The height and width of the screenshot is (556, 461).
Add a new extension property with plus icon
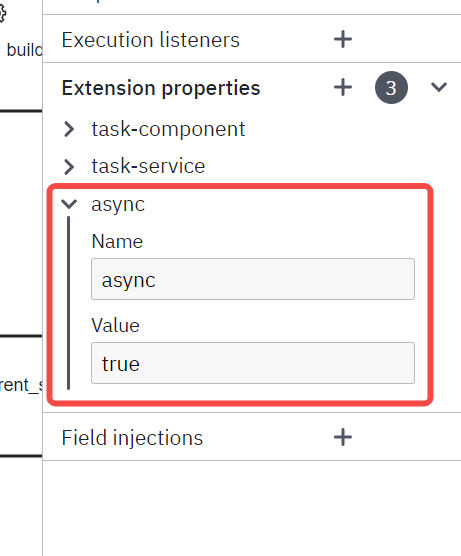tap(343, 87)
